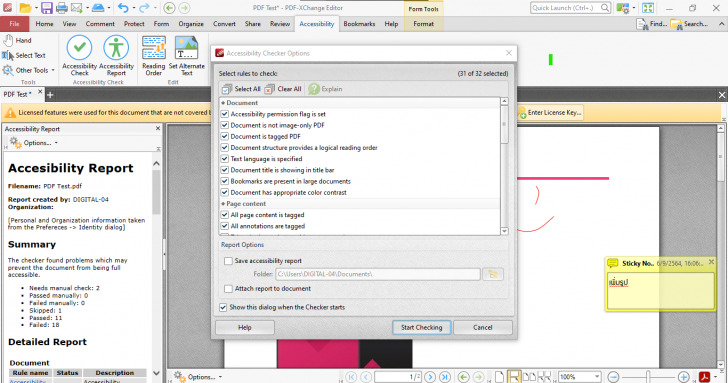Redo action with redo arrow
728x383 pixels.
144,8
